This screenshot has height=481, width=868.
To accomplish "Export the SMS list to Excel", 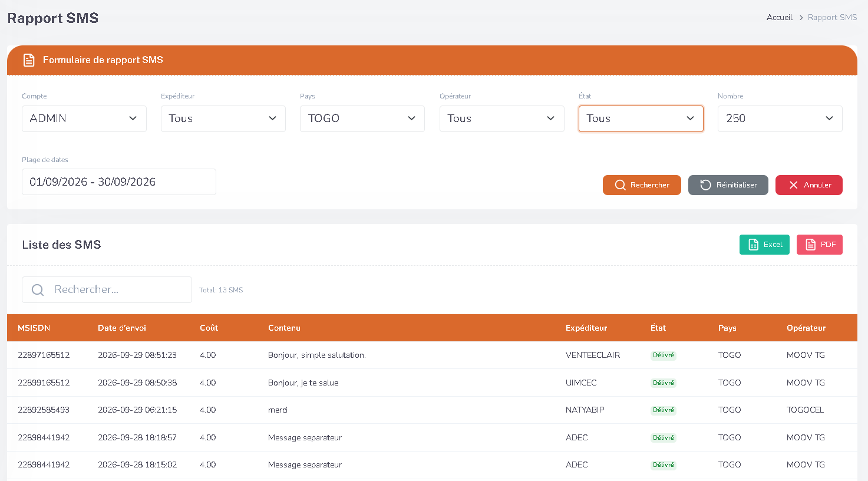I will [764, 245].
